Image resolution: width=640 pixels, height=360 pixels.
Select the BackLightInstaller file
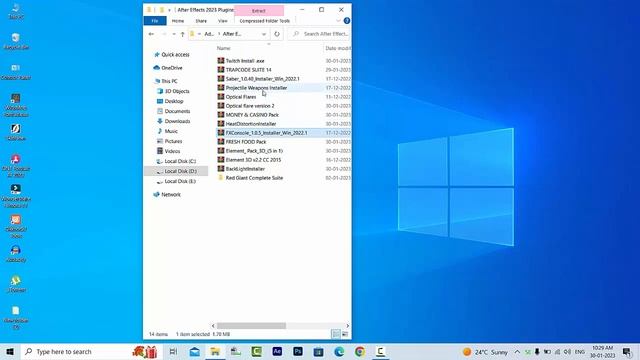(x=245, y=169)
